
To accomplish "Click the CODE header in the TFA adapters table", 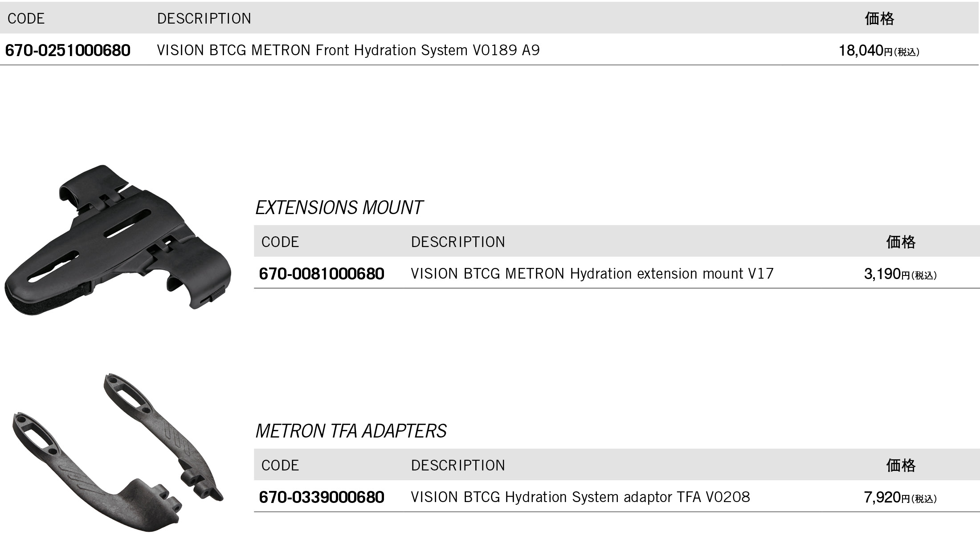I will point(280,466).
